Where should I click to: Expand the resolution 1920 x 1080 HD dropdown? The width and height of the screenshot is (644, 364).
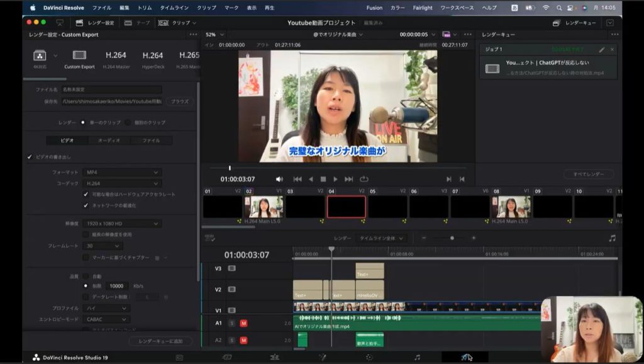coord(123,224)
